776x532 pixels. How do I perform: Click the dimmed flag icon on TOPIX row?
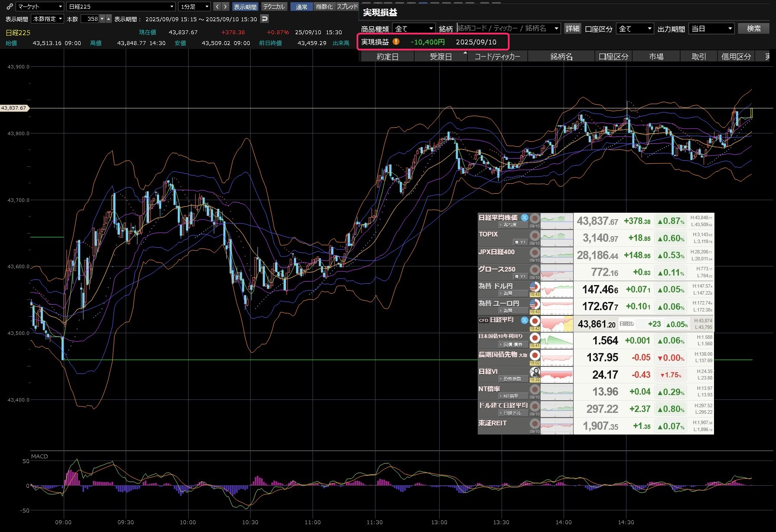[535, 236]
